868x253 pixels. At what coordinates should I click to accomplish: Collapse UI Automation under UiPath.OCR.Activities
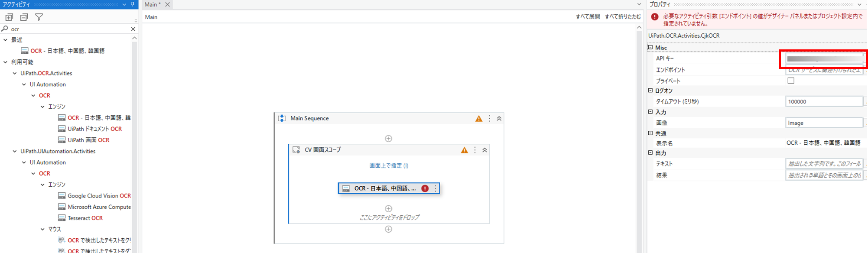point(24,84)
